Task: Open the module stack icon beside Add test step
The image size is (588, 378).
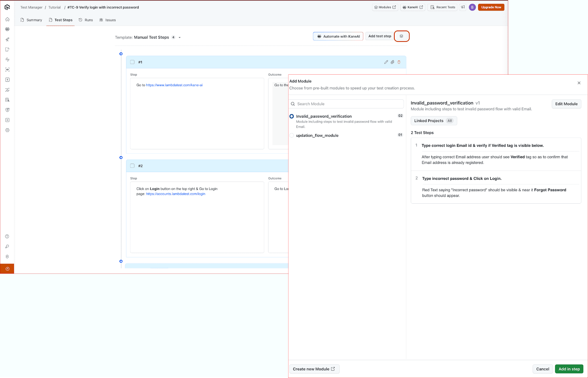Action: [402, 36]
